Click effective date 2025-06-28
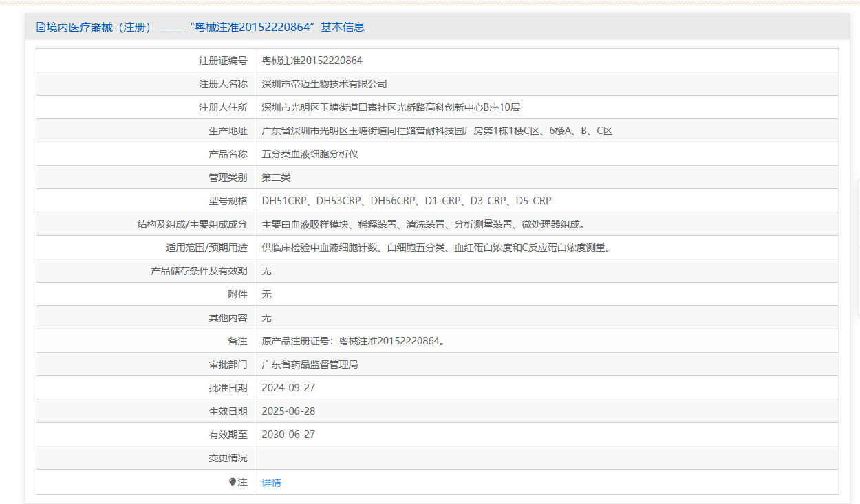The image size is (860, 504). point(288,411)
